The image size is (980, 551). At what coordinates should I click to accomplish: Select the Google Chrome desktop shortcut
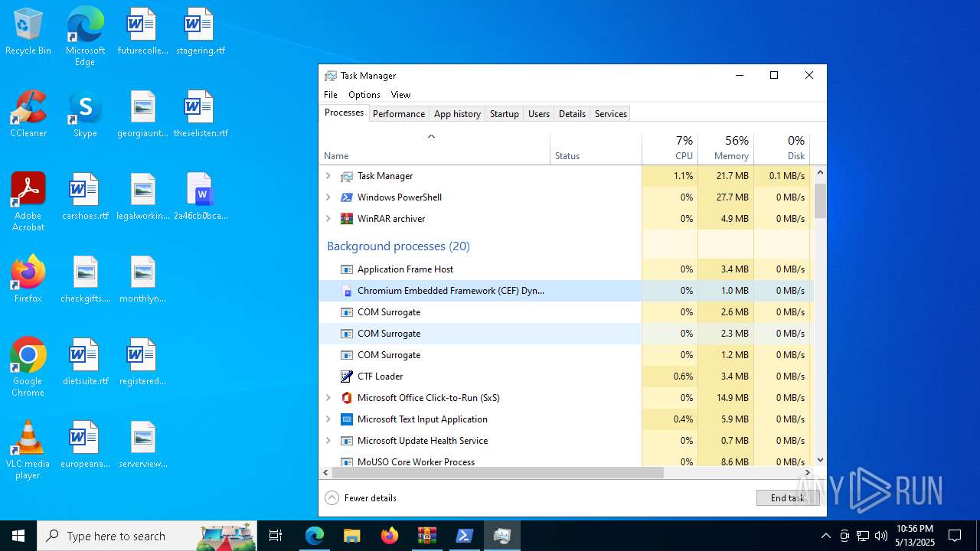(x=28, y=367)
